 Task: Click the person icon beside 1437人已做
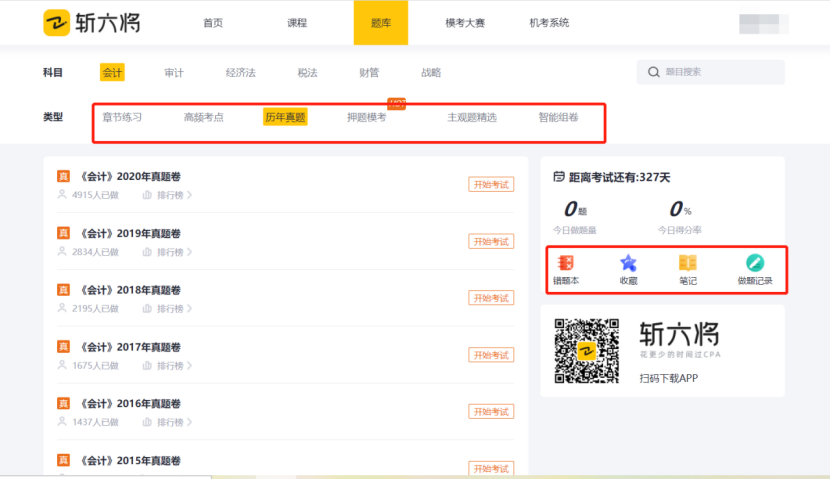point(62,422)
